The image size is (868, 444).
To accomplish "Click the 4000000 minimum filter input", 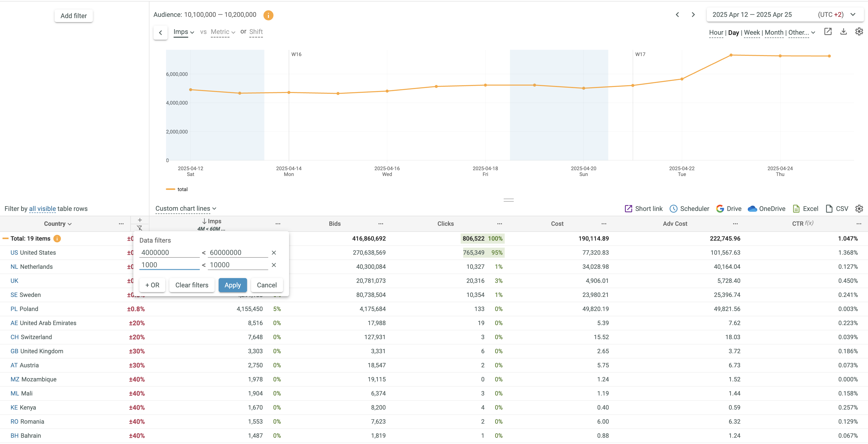I will [x=169, y=253].
